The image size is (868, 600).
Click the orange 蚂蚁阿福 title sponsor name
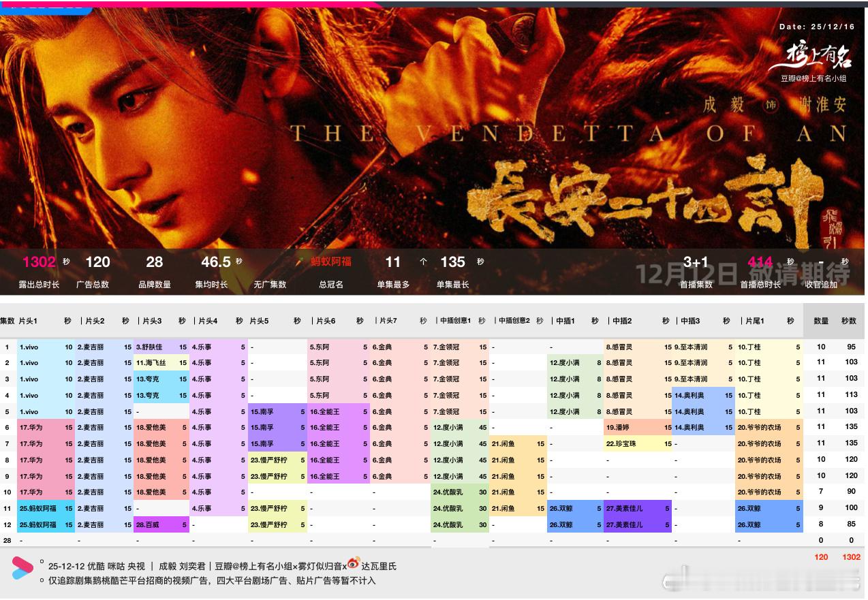(331, 262)
